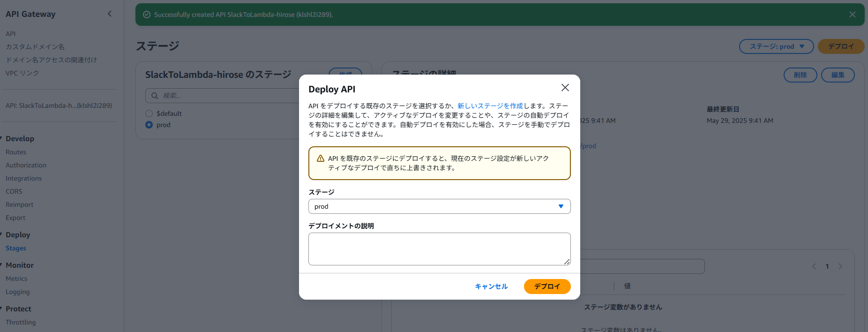This screenshot has height=332, width=868.
Task: Select page 1 in stage variables pagination
Action: (x=827, y=266)
